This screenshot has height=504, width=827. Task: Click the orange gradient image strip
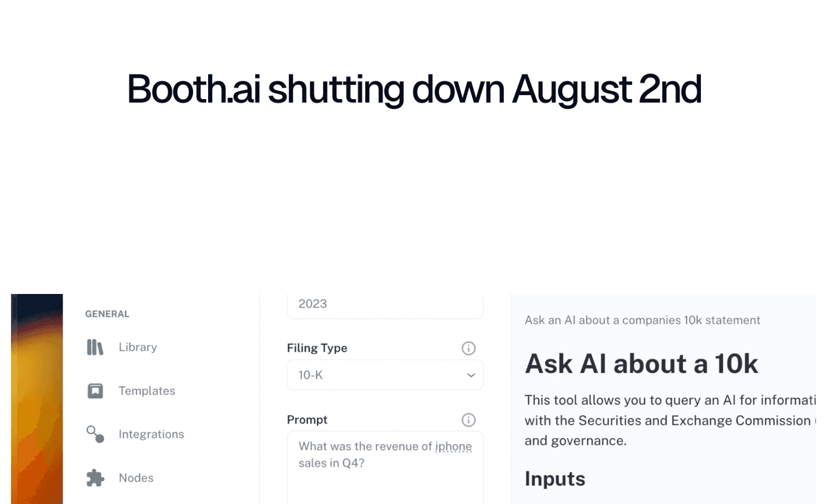tap(37, 399)
